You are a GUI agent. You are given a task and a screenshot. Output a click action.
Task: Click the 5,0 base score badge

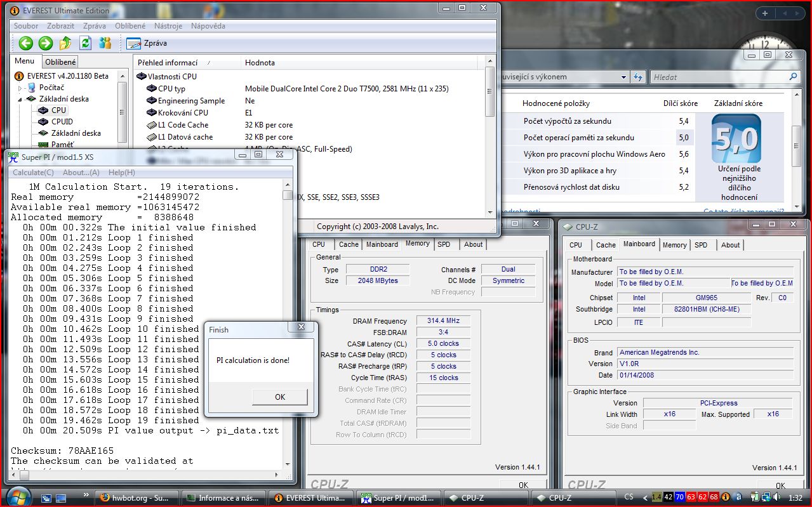(736, 138)
